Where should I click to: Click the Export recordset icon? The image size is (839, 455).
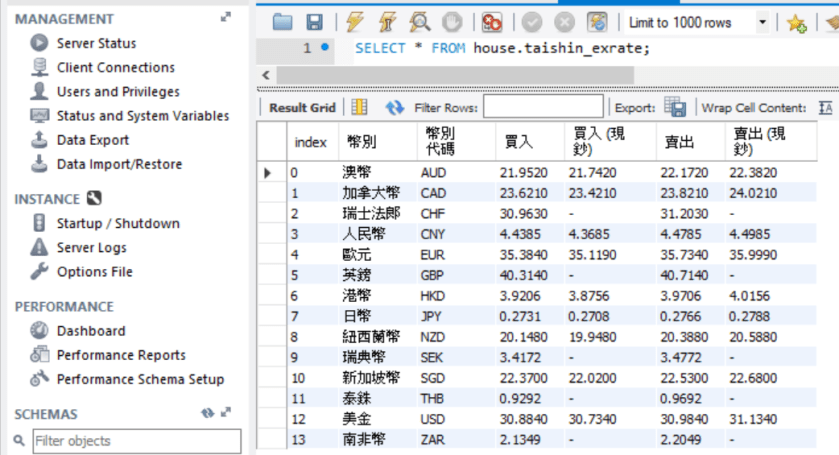[x=675, y=107]
